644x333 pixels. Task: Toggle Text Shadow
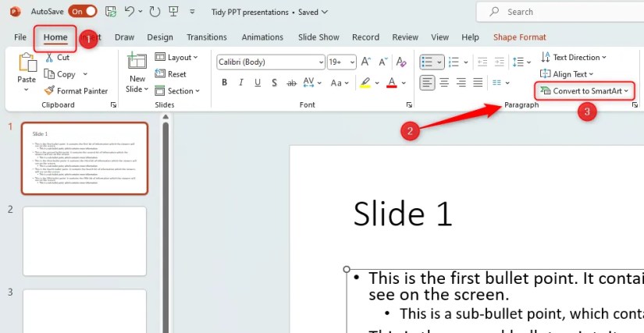[x=274, y=83]
